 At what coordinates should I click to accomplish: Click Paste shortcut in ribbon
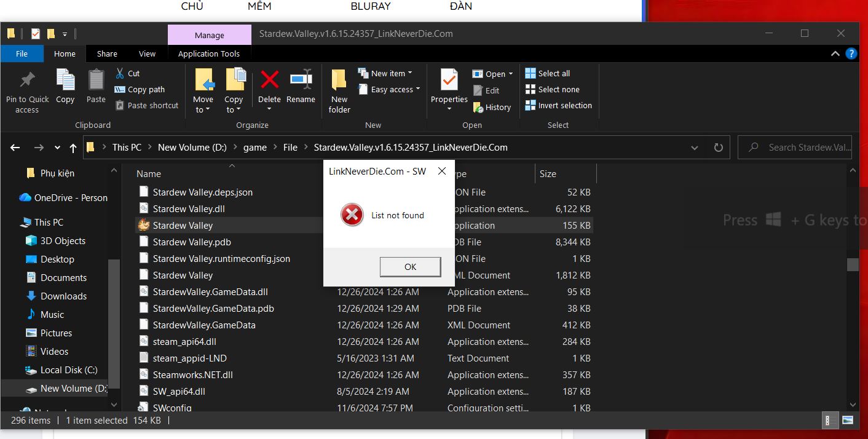point(147,105)
